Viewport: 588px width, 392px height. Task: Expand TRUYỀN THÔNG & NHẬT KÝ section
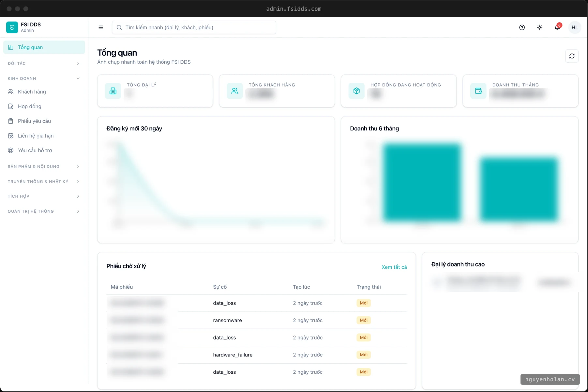[x=44, y=181]
